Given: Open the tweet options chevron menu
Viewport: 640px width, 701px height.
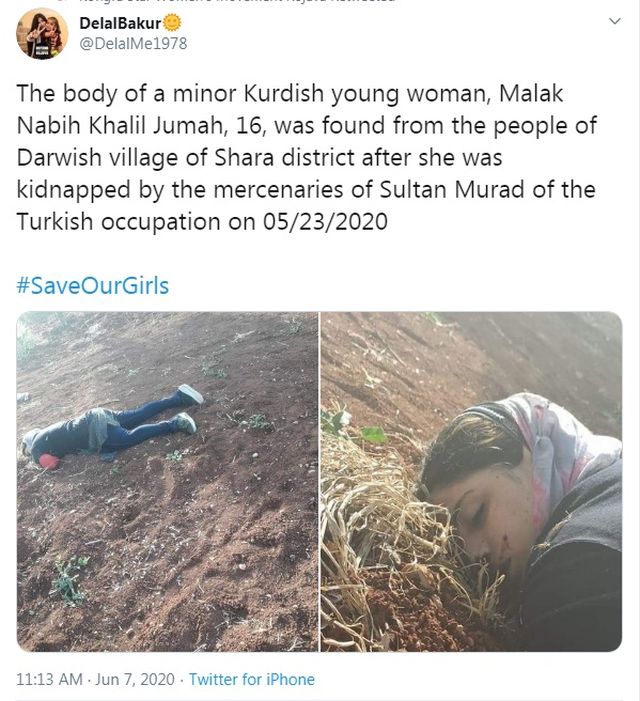Looking at the screenshot, I should (x=615, y=21).
